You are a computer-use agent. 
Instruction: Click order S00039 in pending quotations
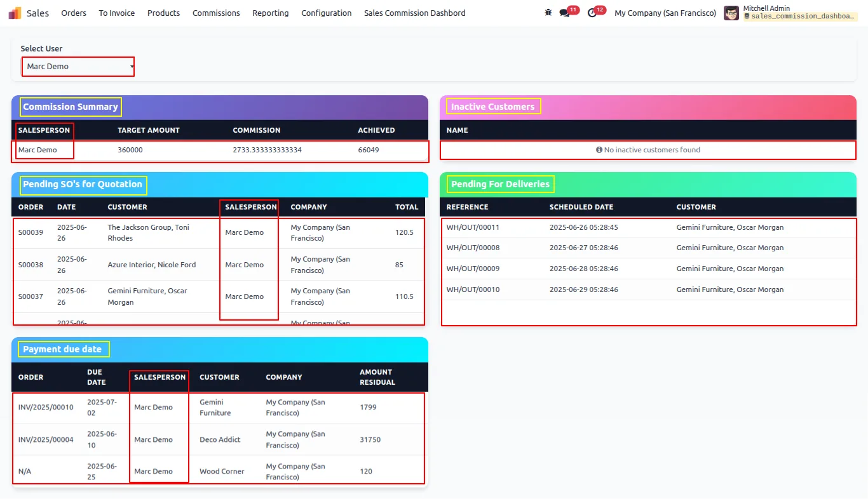pos(31,232)
